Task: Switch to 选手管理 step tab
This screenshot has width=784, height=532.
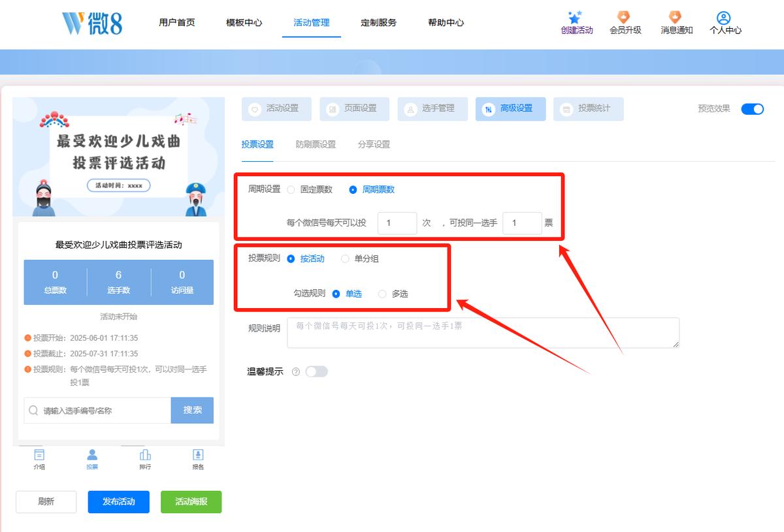Action: coord(433,109)
